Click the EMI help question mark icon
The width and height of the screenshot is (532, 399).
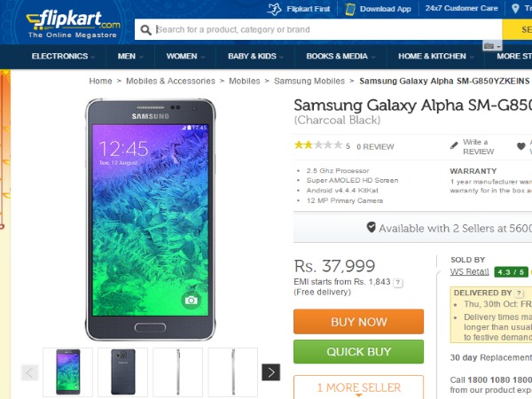coord(398,282)
